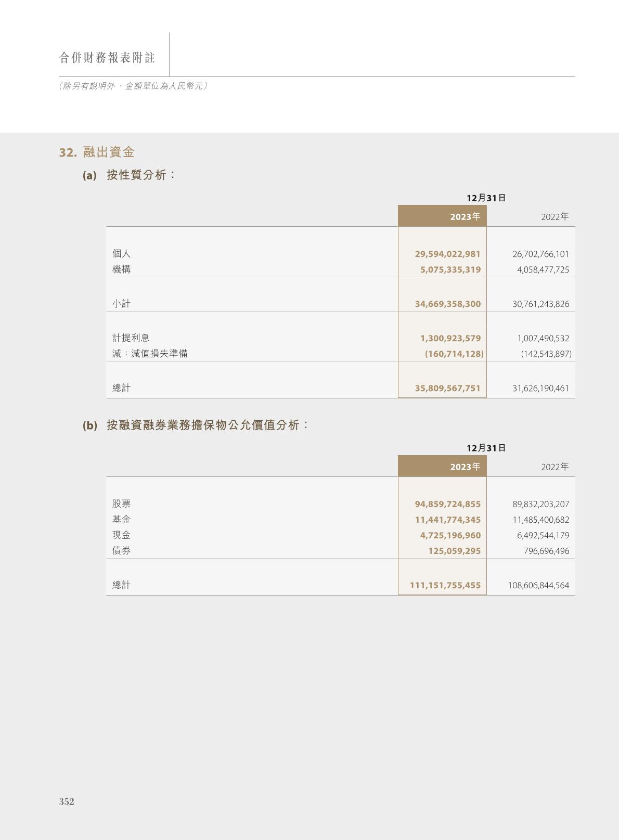
Task: Select the 2022 value 4,058,477,725
Action: [543, 269]
